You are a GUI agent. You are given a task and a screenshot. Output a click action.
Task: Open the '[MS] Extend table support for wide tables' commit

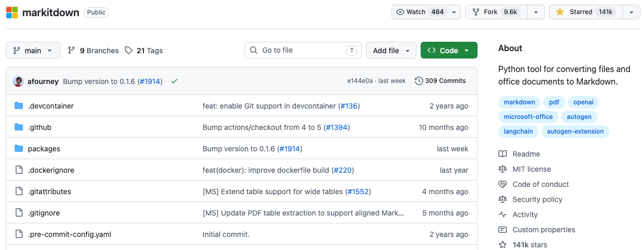click(272, 192)
